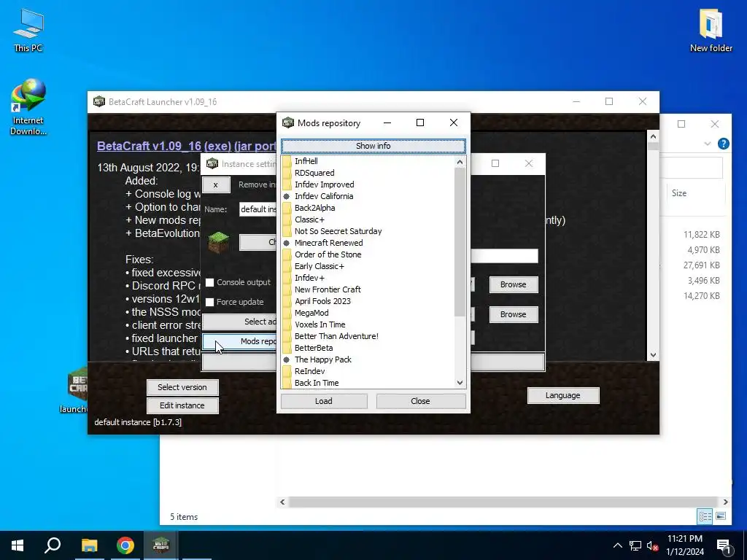
Task: Click the taskbar clock
Action: coord(684,545)
